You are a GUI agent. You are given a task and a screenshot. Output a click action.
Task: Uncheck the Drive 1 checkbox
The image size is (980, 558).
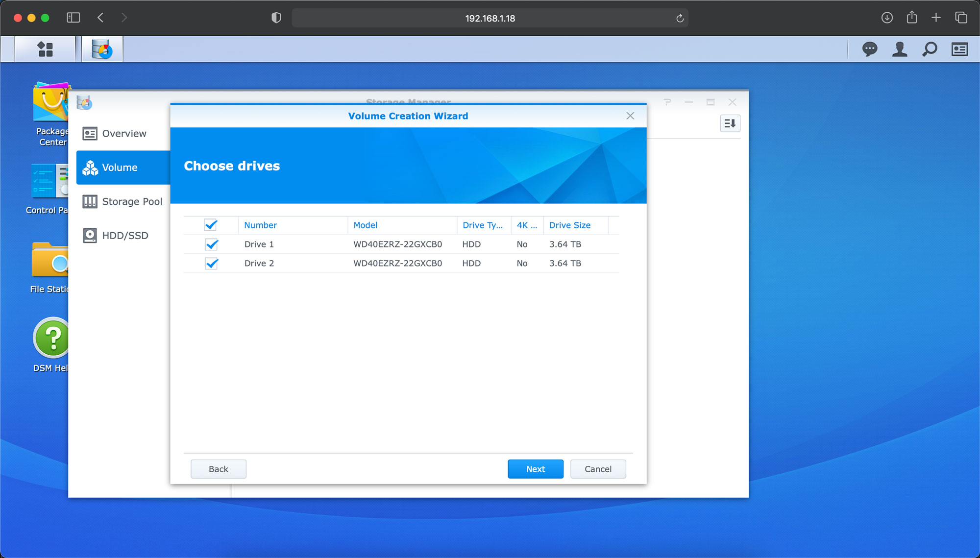212,244
